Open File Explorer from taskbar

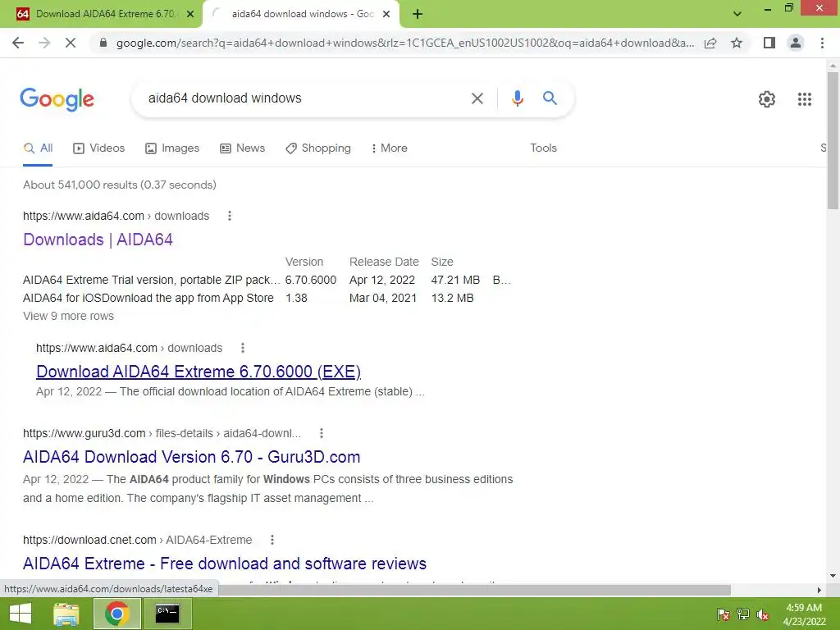(66, 614)
